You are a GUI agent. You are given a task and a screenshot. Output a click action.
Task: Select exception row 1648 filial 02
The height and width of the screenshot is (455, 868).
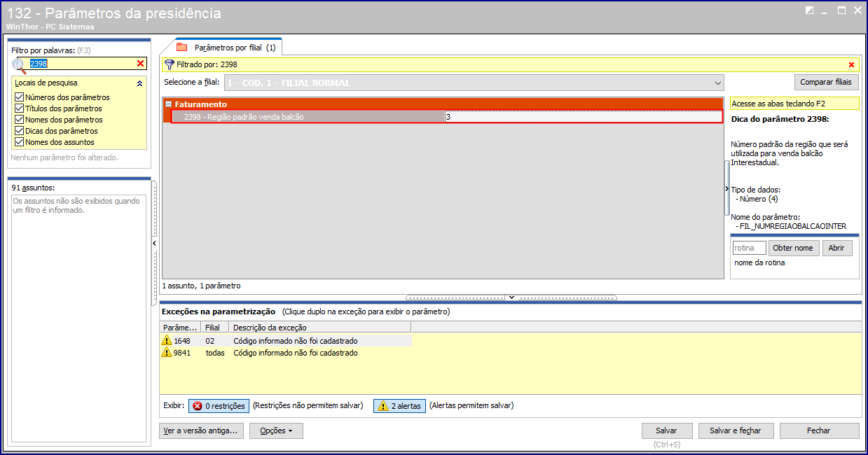[285, 340]
